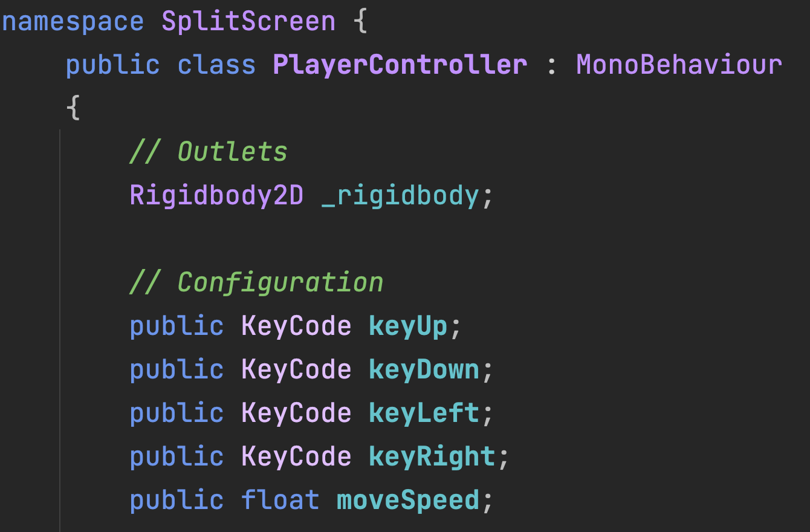The width and height of the screenshot is (810, 532).
Task: Click the moveSpeed variable
Action: (407, 501)
